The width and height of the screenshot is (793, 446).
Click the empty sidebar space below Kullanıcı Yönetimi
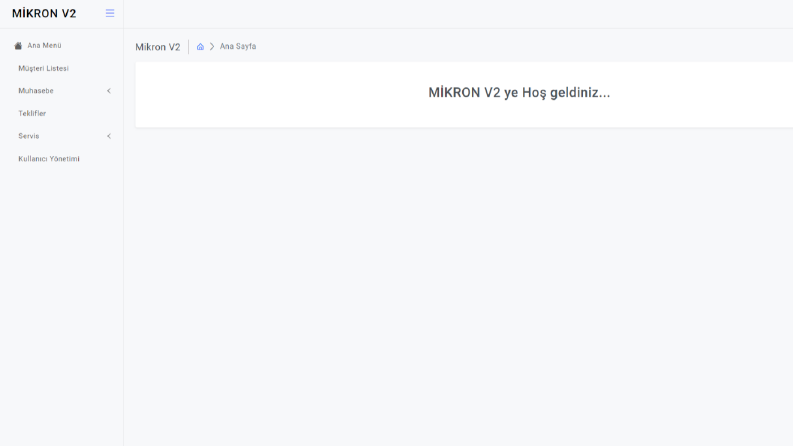pyautogui.click(x=62, y=303)
